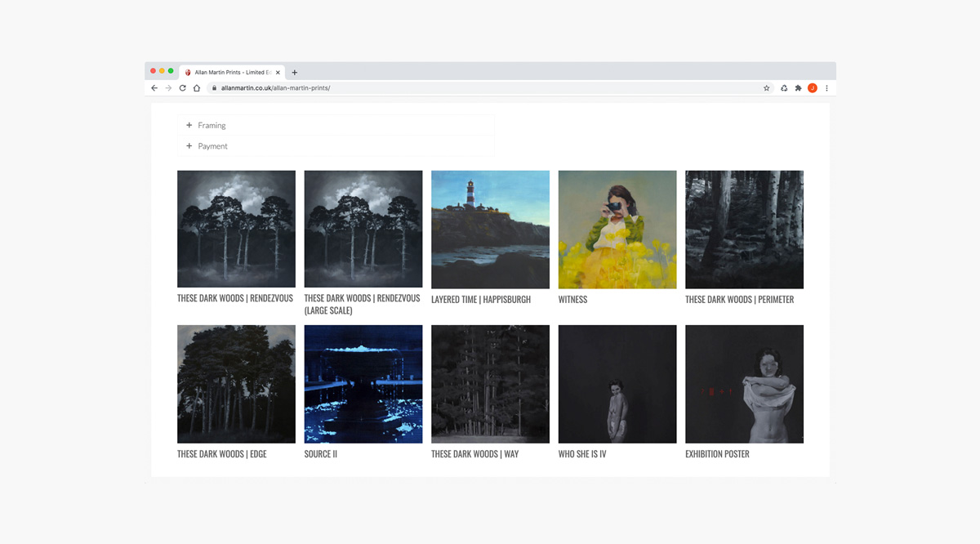Screen dimensions: 980x544
Task: Open the Rendezvous Large Scale print image
Action: tap(363, 229)
